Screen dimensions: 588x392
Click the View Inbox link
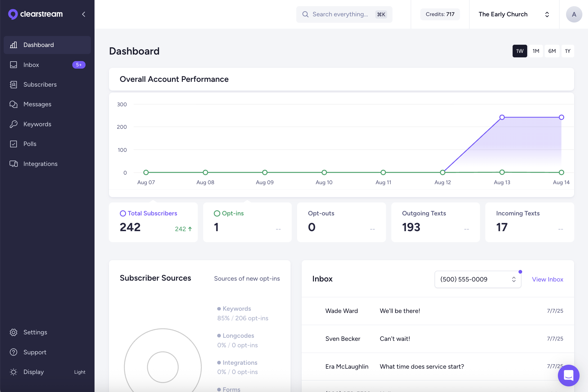(x=547, y=279)
